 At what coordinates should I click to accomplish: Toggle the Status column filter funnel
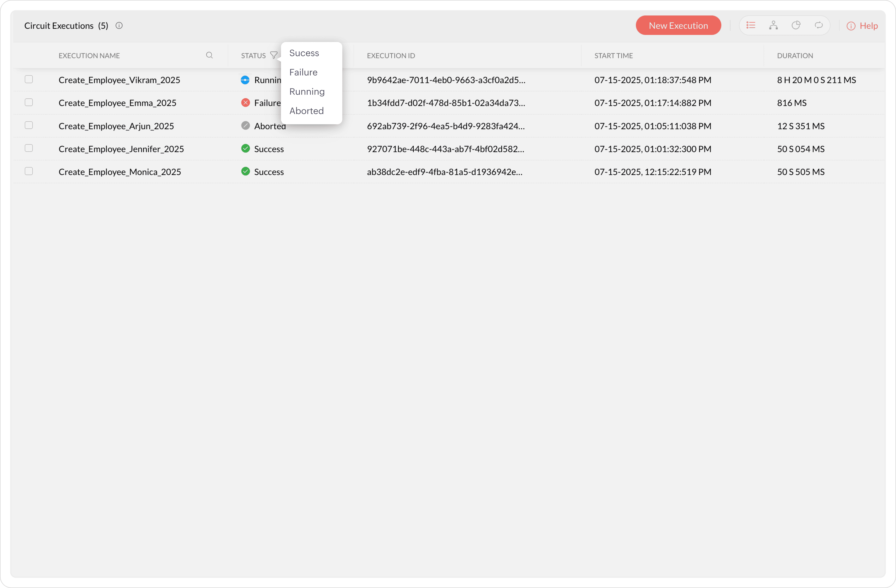tap(274, 55)
